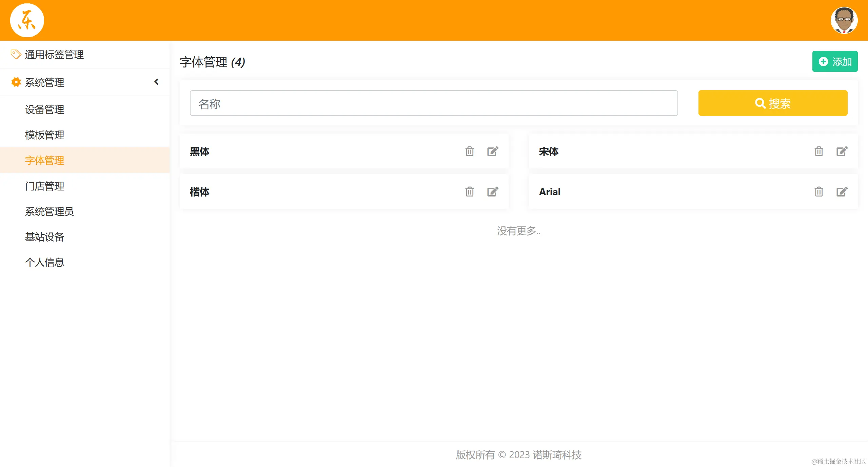Delete the 楷体 font entry
The image size is (868, 467).
pyautogui.click(x=470, y=192)
